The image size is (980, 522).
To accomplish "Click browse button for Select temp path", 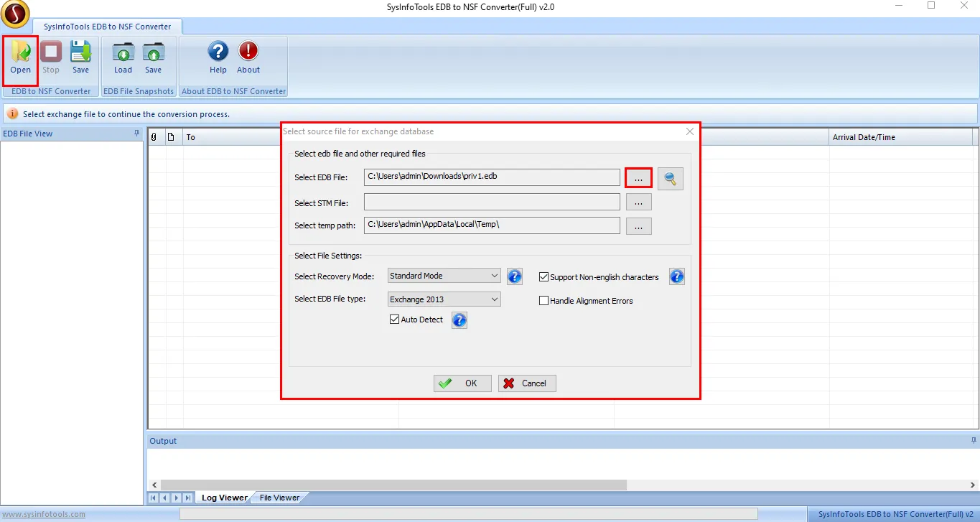I will (639, 225).
